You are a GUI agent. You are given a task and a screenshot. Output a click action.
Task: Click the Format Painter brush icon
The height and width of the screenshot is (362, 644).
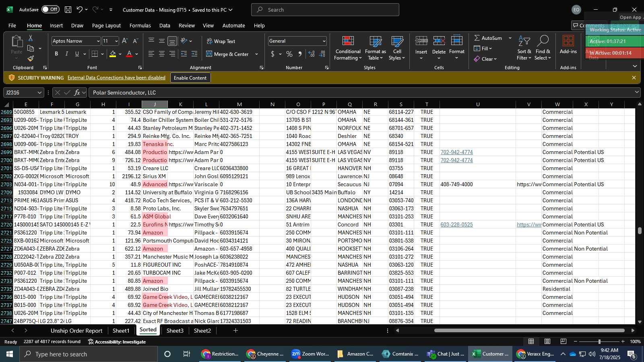pyautogui.click(x=31, y=59)
